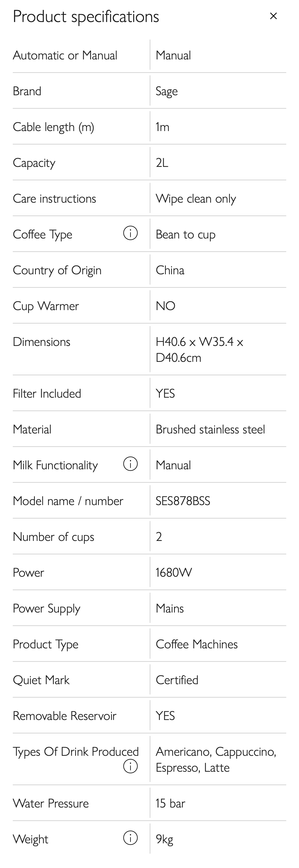Select the Model name SES878BSS value
This screenshot has height=868, width=299.
pos(183,501)
